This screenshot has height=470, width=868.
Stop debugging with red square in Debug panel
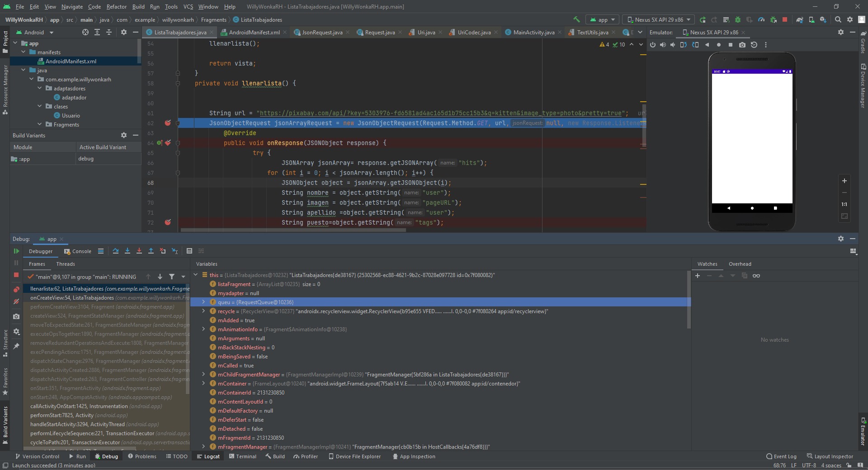(x=16, y=275)
